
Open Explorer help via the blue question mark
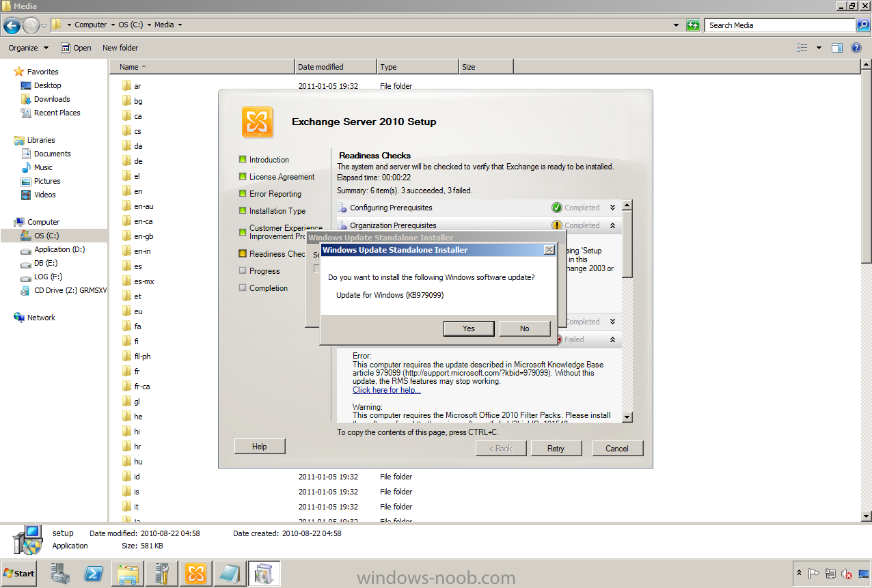856,48
